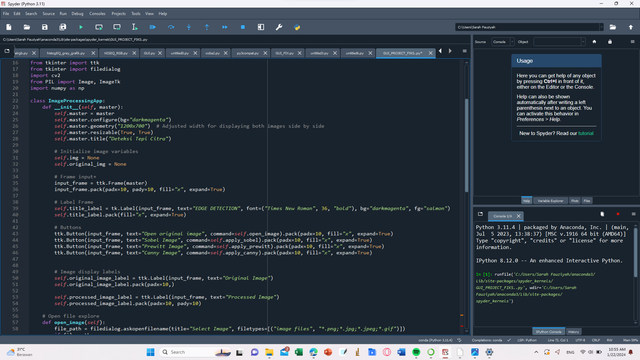The height and width of the screenshot is (360, 640).
Task: Switch to the Files pane tab
Action: click(587, 201)
